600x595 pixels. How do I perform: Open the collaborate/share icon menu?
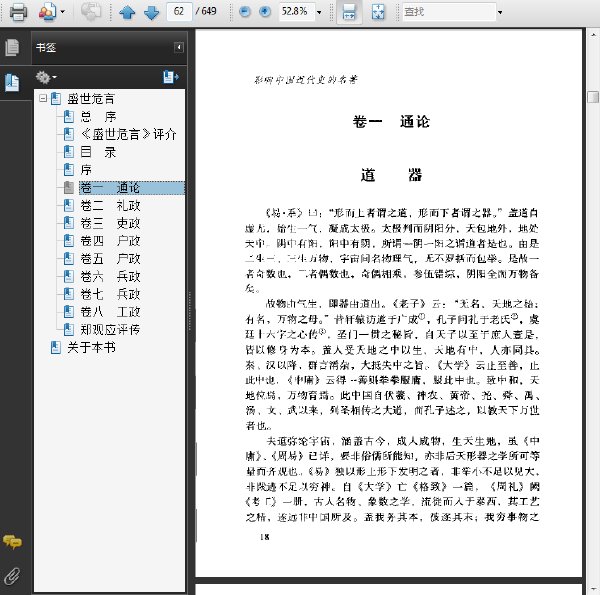coord(48,11)
